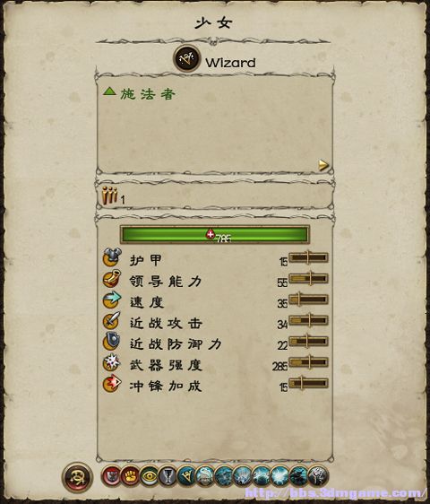Select the silver chalice ability icon
The image size is (430, 504).
168,475
